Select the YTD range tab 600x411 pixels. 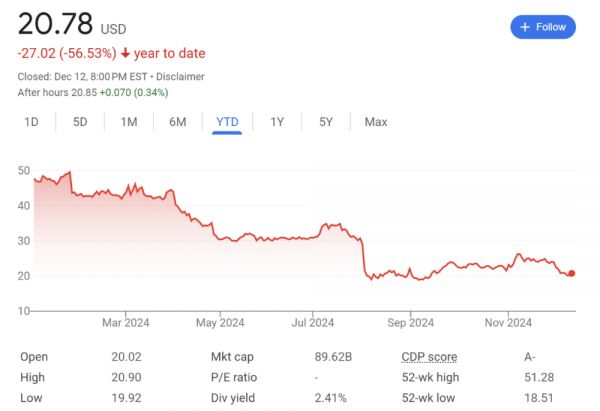[x=227, y=122]
